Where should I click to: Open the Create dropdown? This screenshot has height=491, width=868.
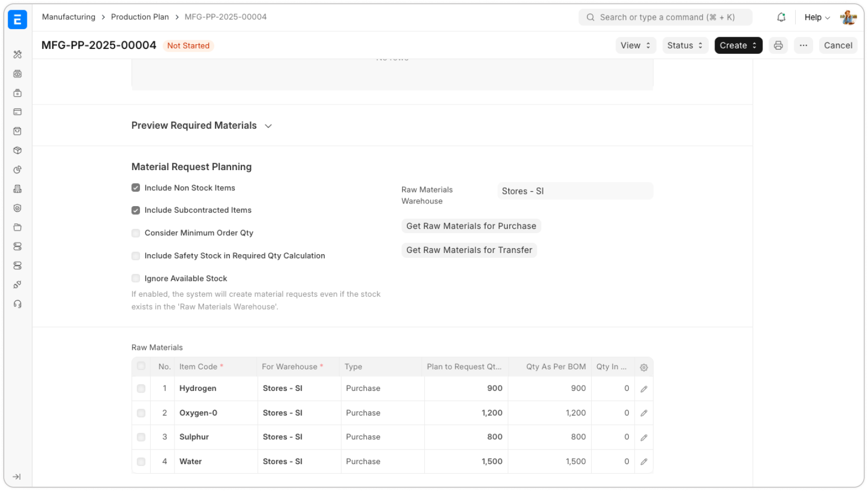(x=738, y=46)
